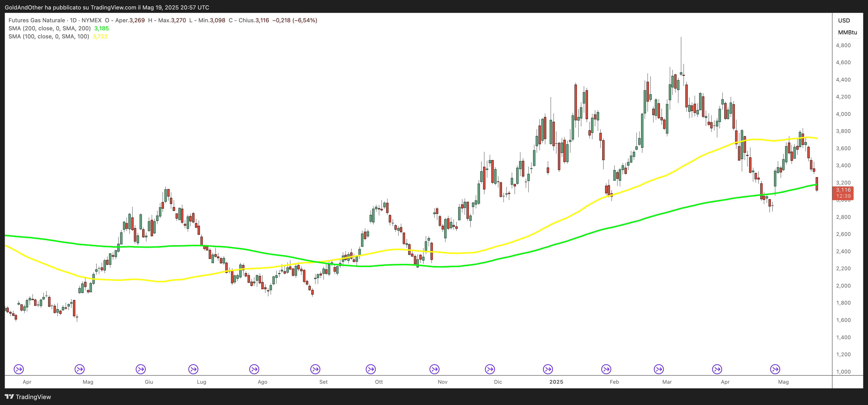Click the countdown timer 12:39 on the price axis

pos(843,196)
